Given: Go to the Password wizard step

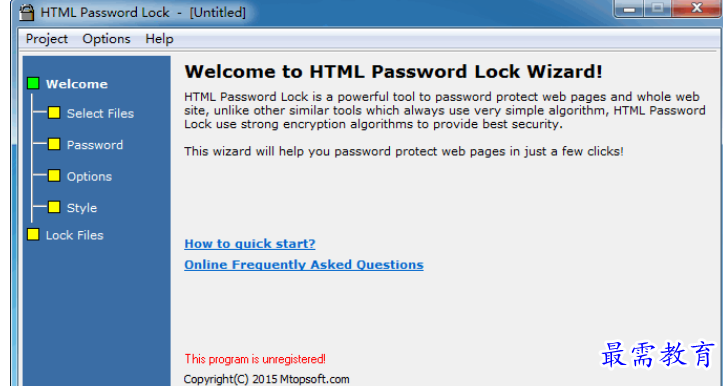Looking at the screenshot, I should tap(95, 145).
